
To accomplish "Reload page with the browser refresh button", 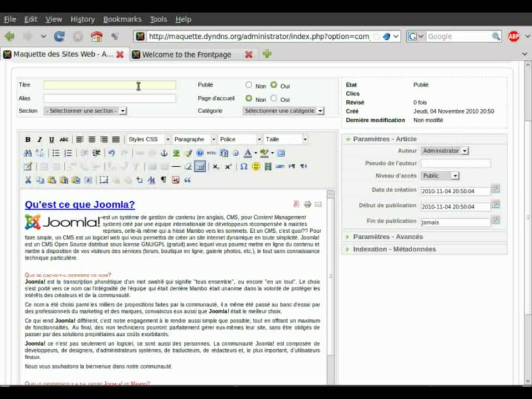I will (x=59, y=37).
